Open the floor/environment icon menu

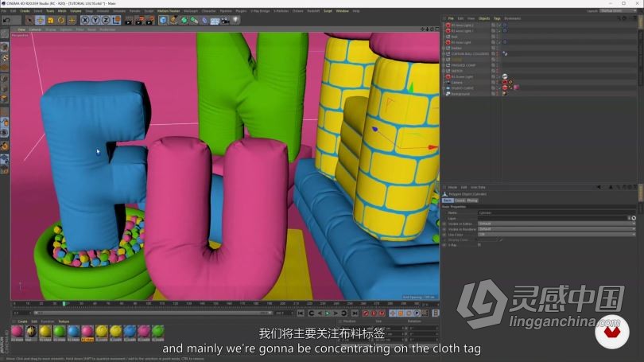pos(215,20)
